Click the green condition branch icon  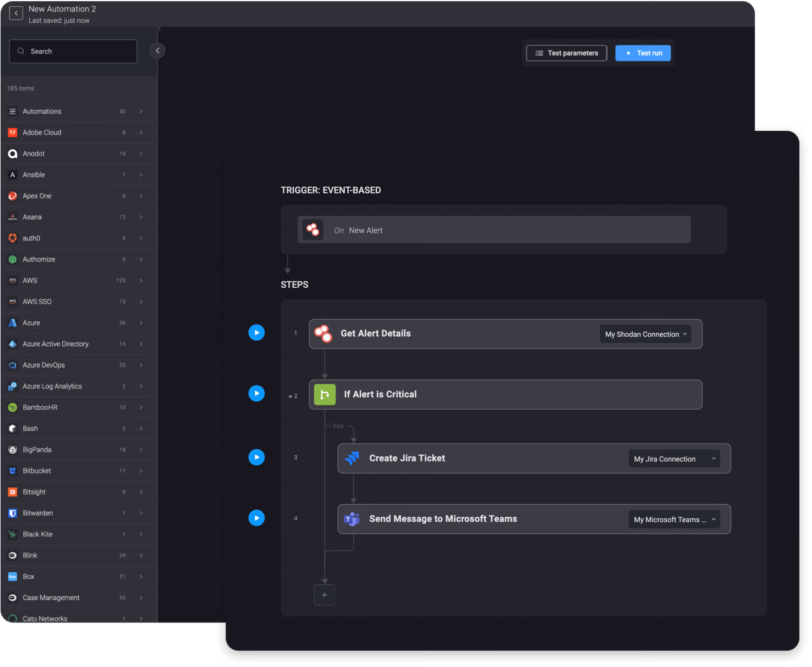pyautogui.click(x=325, y=395)
